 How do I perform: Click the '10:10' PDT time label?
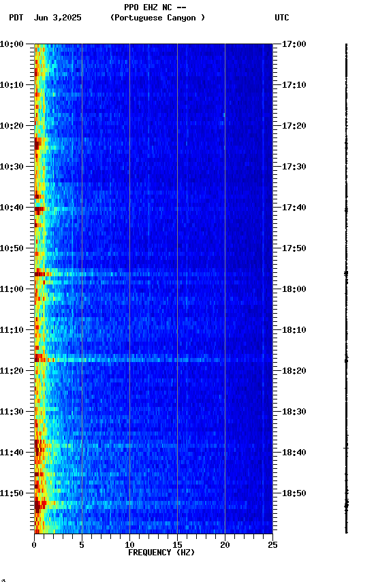[12, 85]
